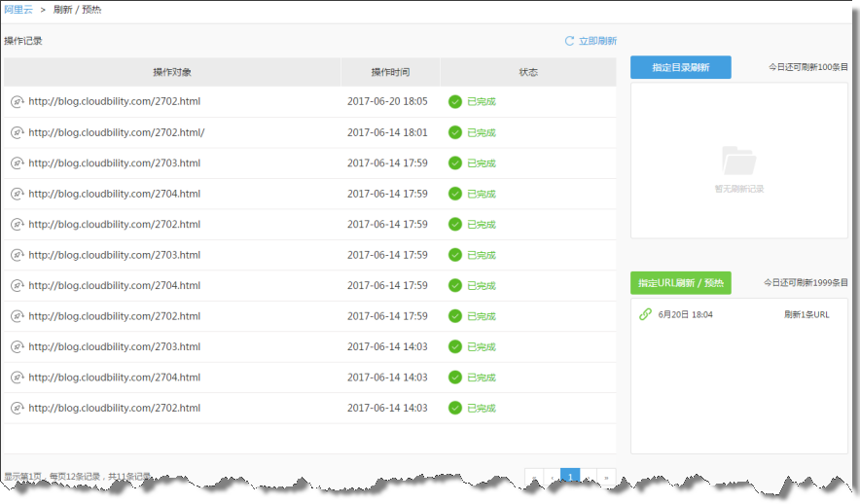Viewport: 860px width, 504px height.
Task: Click the empty folder icon above 暂无刷新记录
Action: [739, 160]
